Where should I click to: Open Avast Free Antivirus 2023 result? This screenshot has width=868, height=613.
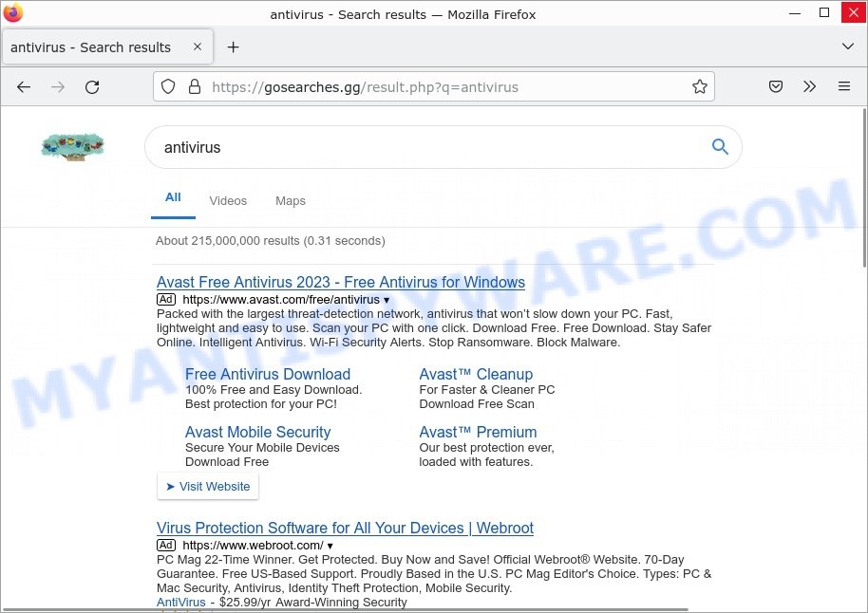click(x=340, y=282)
